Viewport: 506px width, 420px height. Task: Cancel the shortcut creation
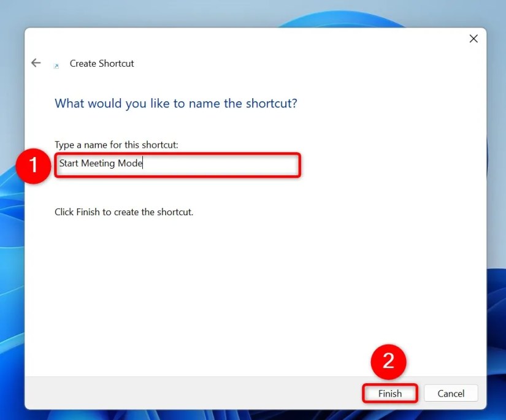click(451, 393)
